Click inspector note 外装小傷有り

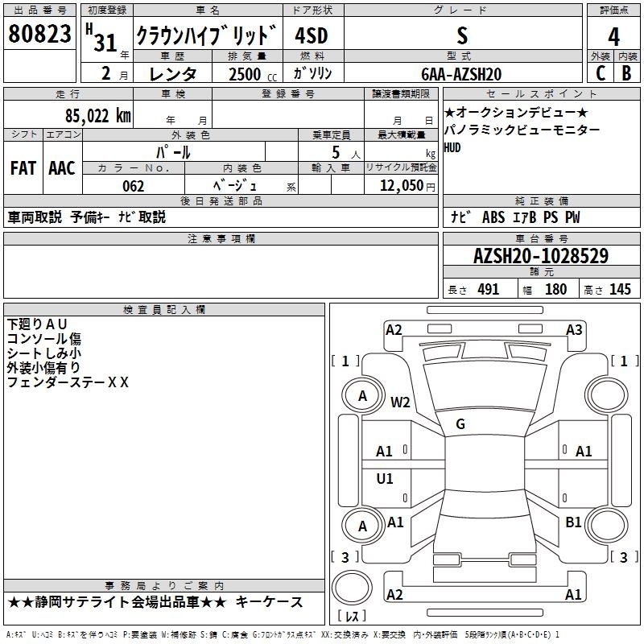pyautogui.click(x=43, y=368)
